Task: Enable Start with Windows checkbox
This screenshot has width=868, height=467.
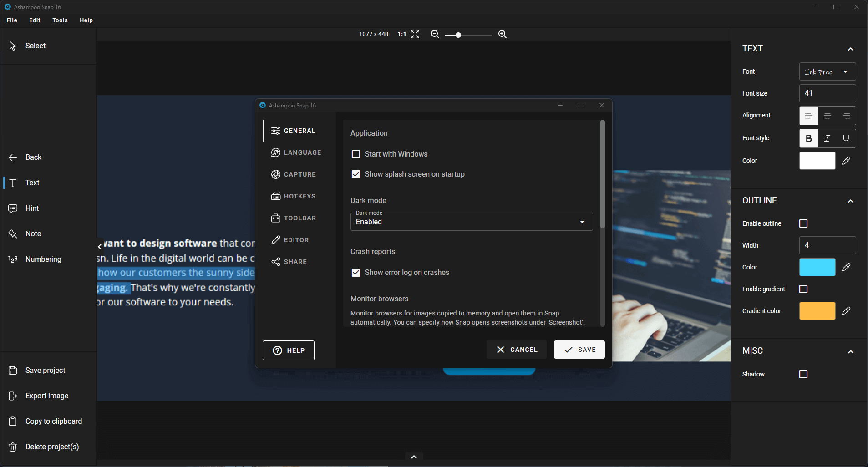Action: pos(356,154)
